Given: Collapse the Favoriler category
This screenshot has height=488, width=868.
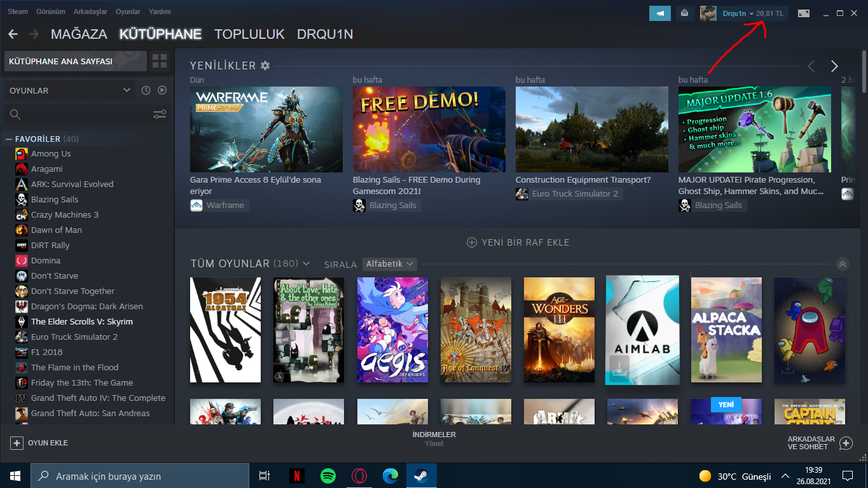Looking at the screenshot, I should pos(9,139).
